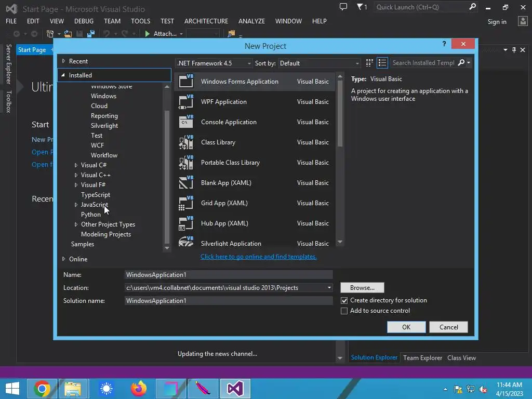532x399 pixels.
Task: Collapse the Installed templates node
Action: pos(63,75)
